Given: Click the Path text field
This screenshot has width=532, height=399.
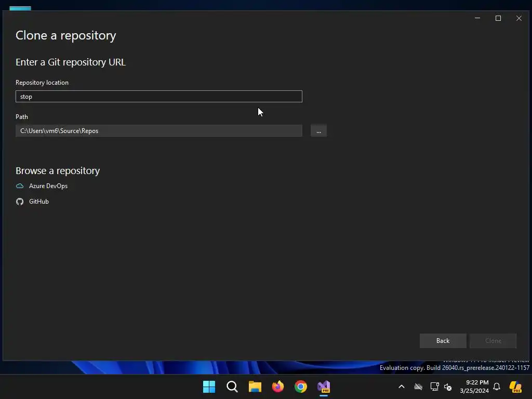Looking at the screenshot, I should [159, 130].
